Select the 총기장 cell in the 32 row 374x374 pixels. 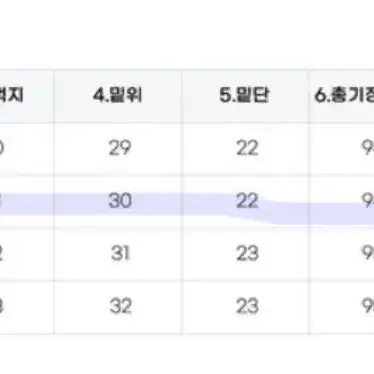pyautogui.click(x=342, y=307)
